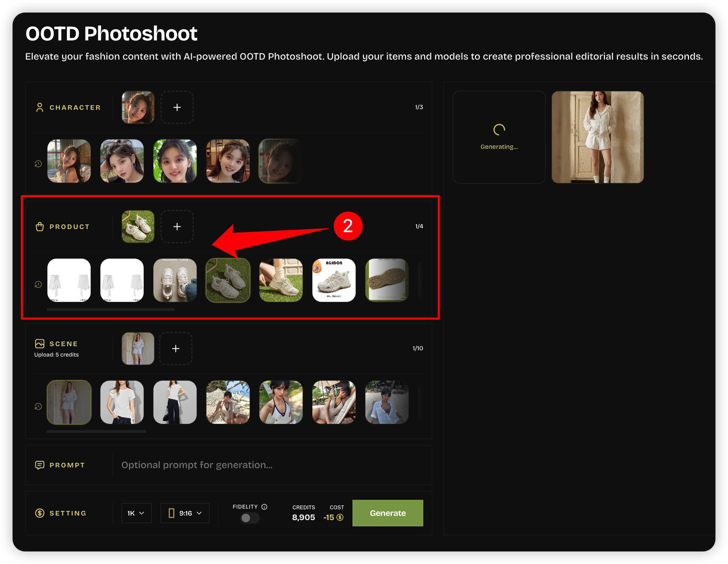
Task: Open the generated result photo by wooden door
Action: point(598,137)
